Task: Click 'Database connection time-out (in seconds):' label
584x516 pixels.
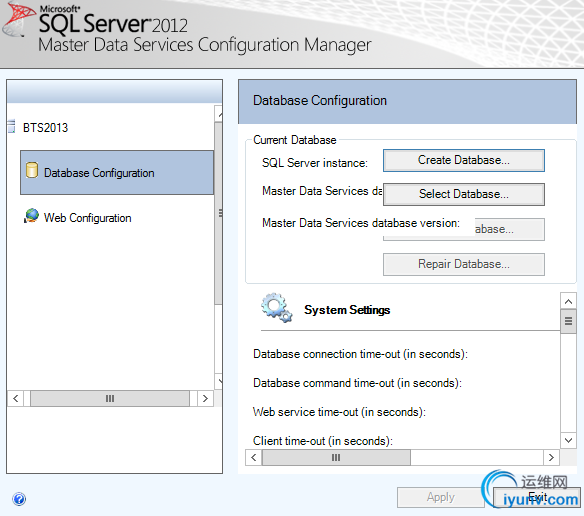Action: [360, 354]
